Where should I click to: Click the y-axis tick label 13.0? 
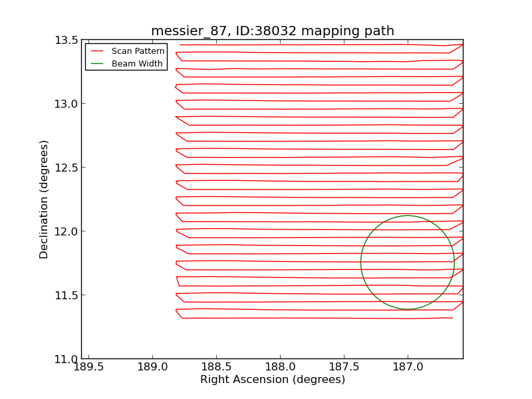66,104
